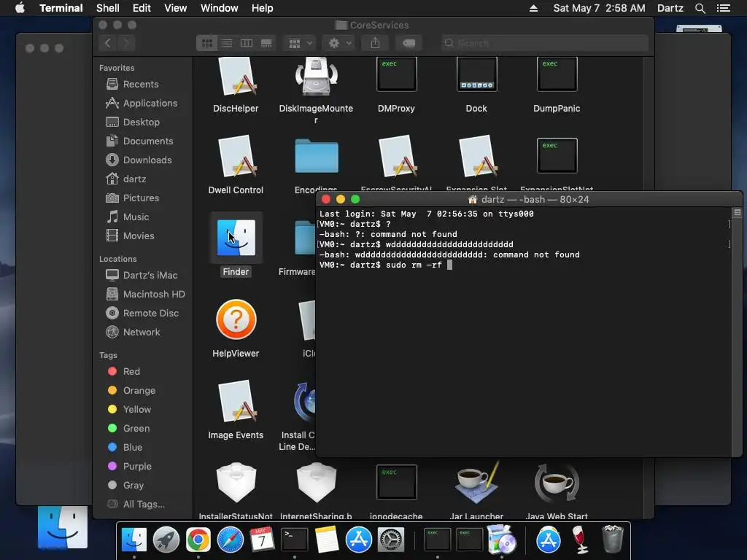Image resolution: width=747 pixels, height=560 pixels.
Task: Open Spotlight search in menu bar
Action: [700, 8]
